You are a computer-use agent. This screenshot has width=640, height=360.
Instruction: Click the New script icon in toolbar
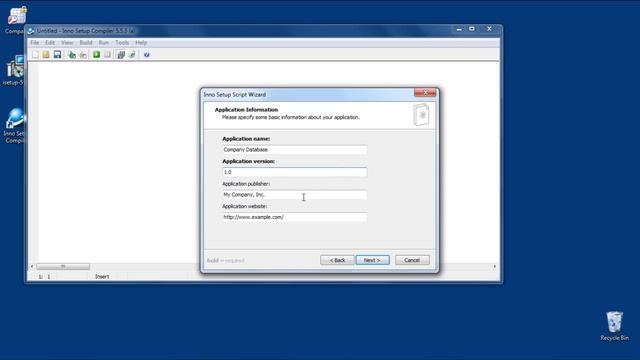click(x=35, y=55)
